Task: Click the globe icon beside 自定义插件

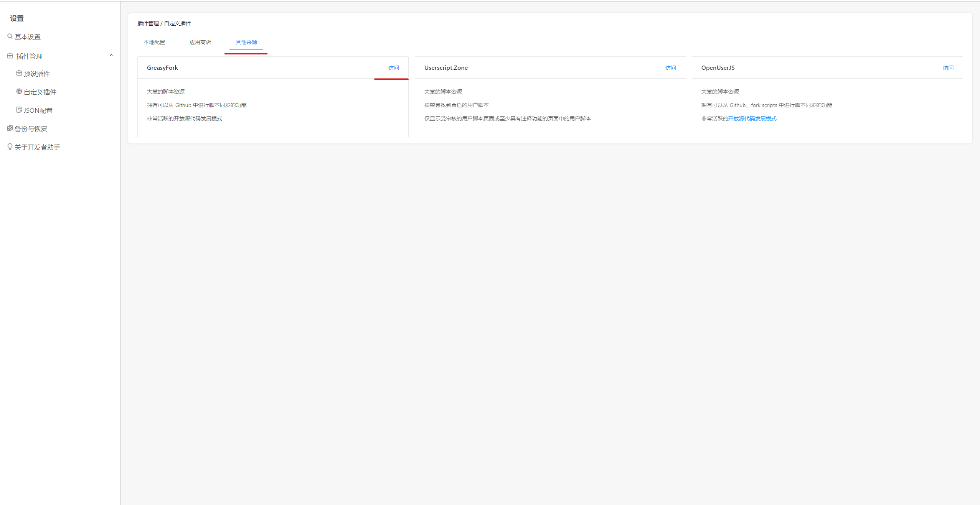Action: (x=19, y=92)
